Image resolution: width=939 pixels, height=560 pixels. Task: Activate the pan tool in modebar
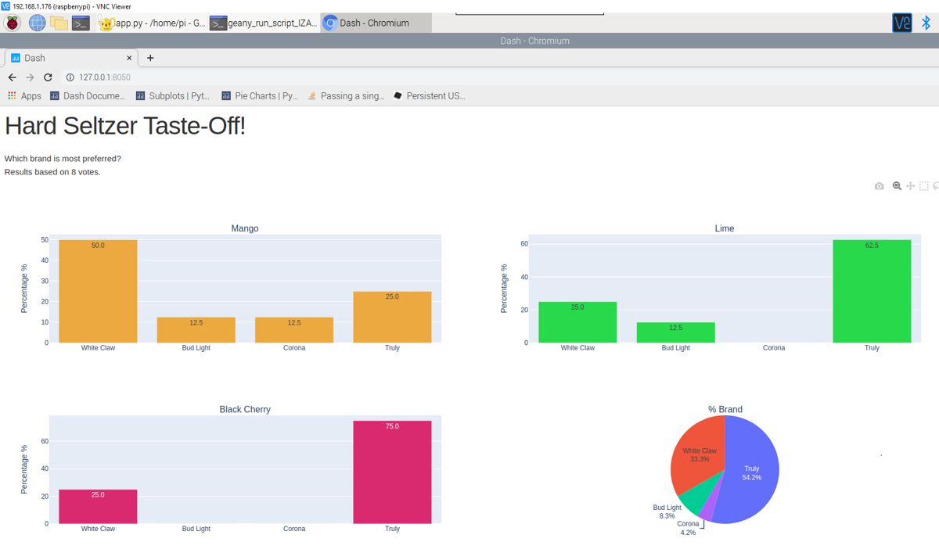point(910,186)
